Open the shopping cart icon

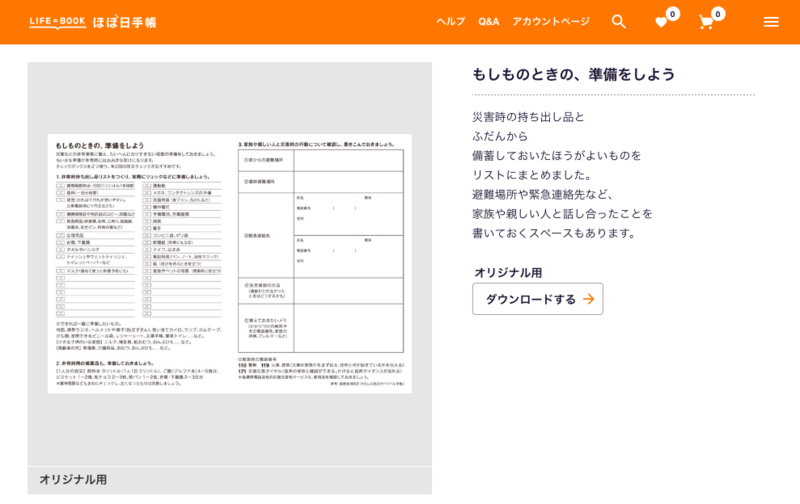click(706, 22)
